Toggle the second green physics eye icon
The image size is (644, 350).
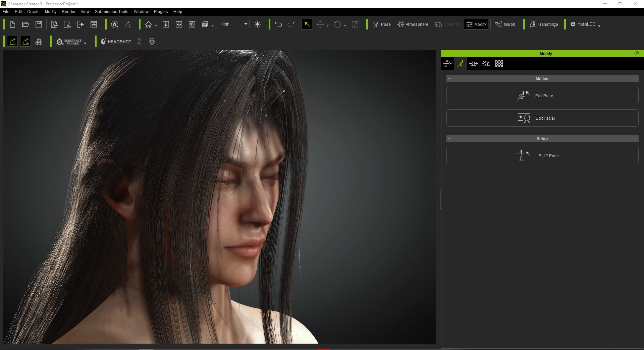(x=25, y=42)
